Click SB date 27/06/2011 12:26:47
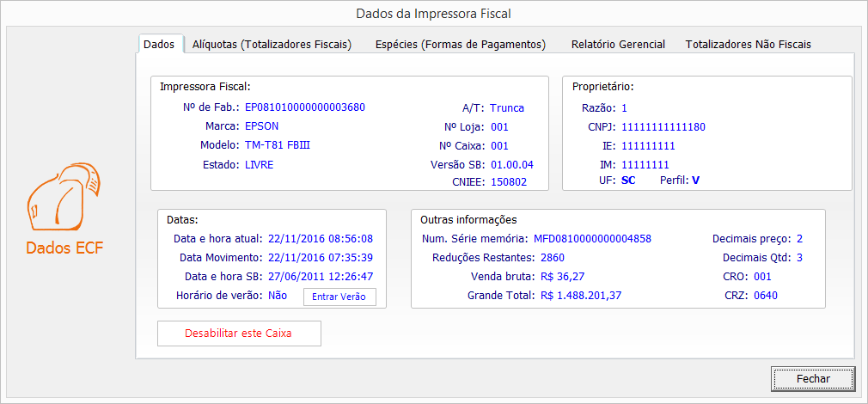The image size is (868, 404). 321,277
